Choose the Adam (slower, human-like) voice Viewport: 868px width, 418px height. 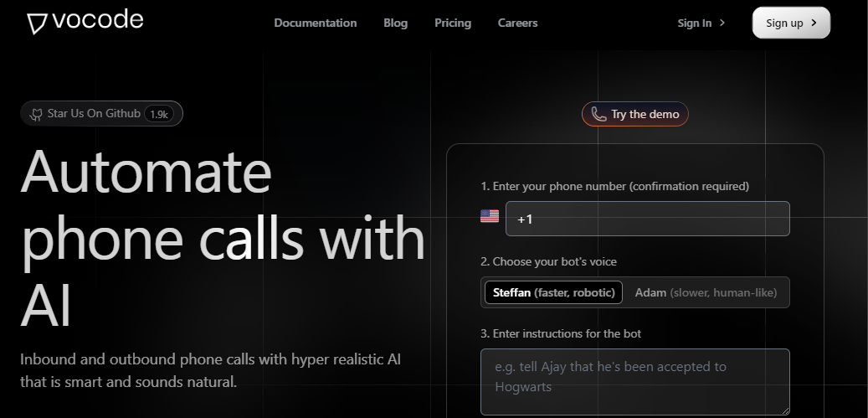[706, 292]
